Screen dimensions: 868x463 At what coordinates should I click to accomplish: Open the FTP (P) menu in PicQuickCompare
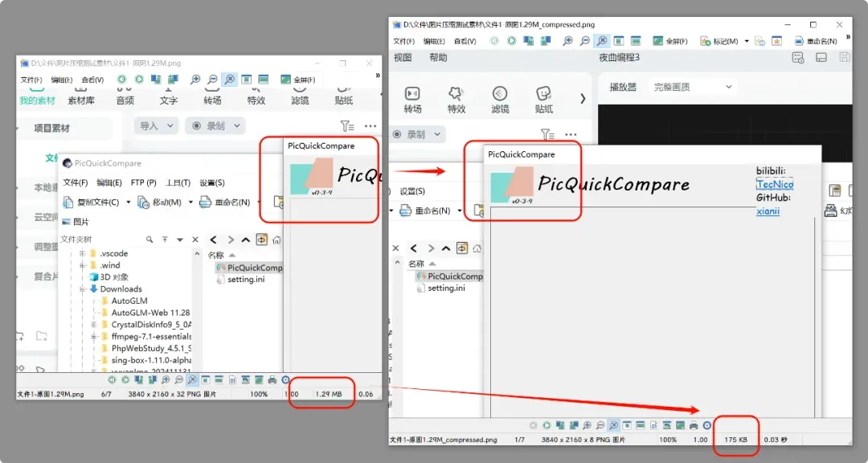tap(143, 182)
